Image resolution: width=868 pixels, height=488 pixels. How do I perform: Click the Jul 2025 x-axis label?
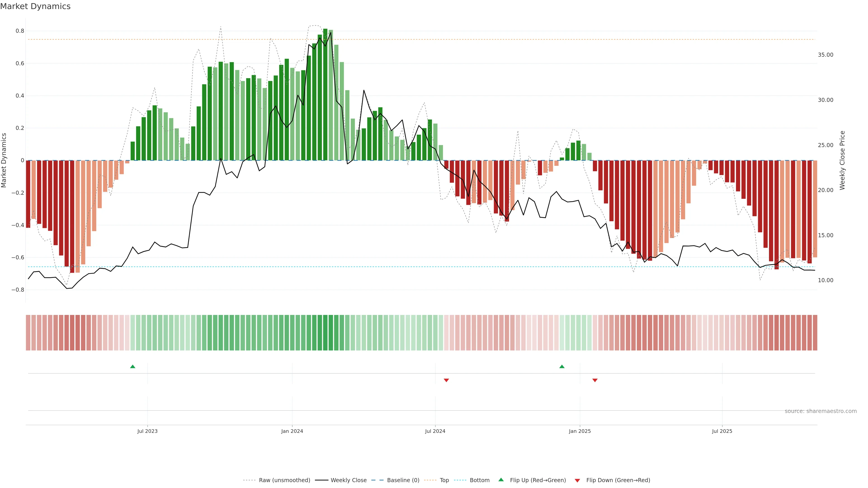point(722,431)
